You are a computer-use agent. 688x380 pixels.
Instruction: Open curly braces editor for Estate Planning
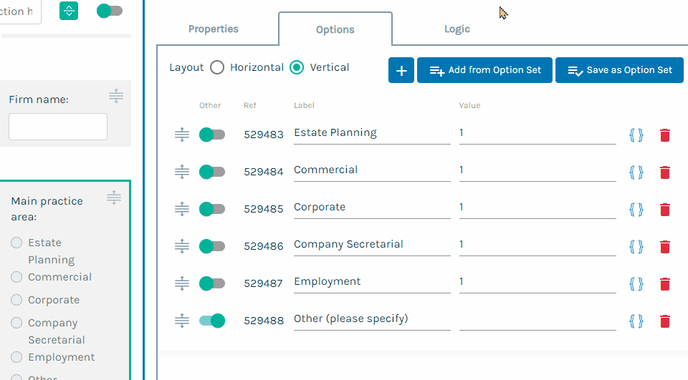tap(636, 135)
